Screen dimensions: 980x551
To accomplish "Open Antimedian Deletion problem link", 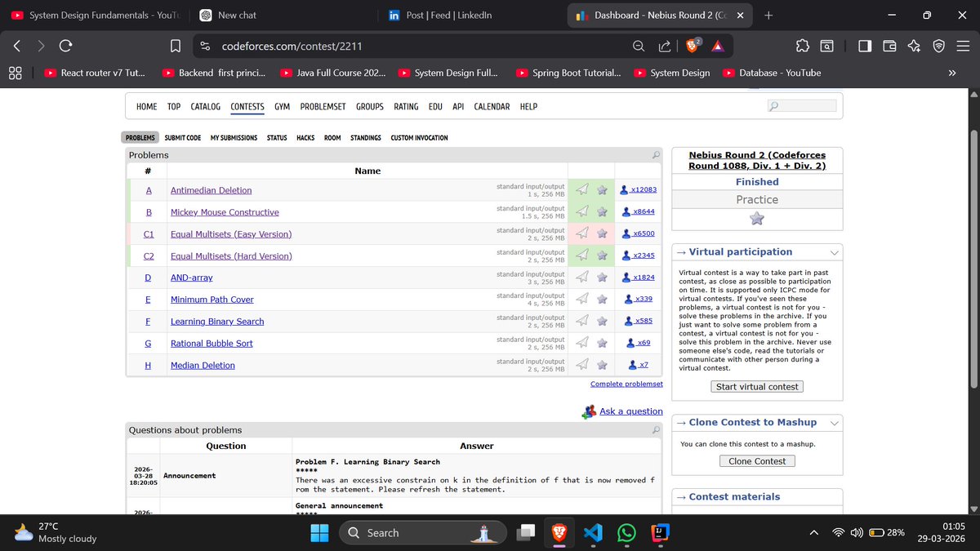I will (211, 190).
